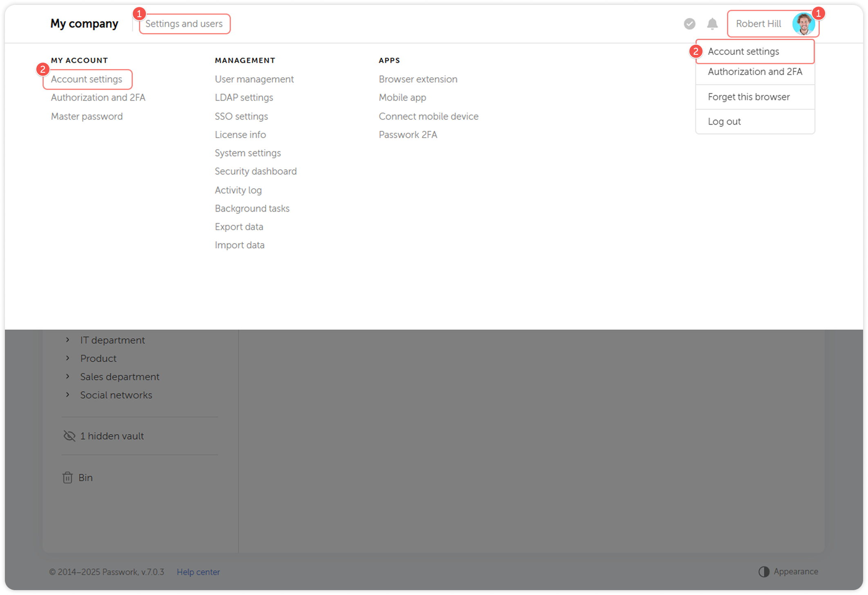Choose Account settings in user dropdown
868x595 pixels.
755,51
